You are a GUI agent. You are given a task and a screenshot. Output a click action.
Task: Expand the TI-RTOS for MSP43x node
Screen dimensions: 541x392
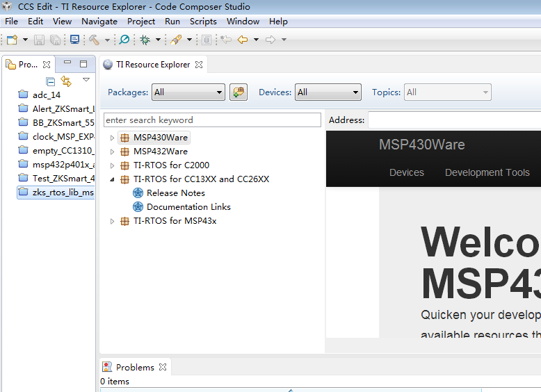112,221
